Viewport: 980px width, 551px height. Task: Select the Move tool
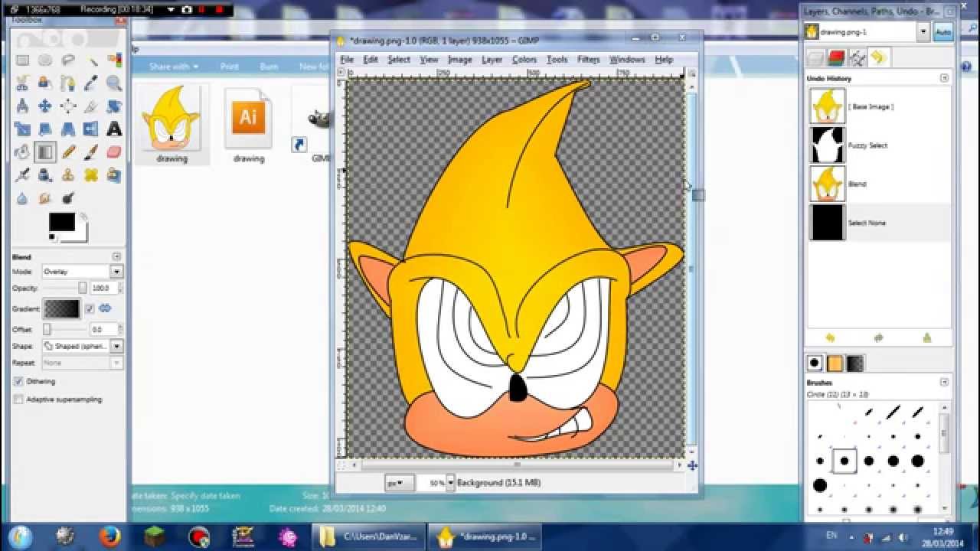point(45,106)
